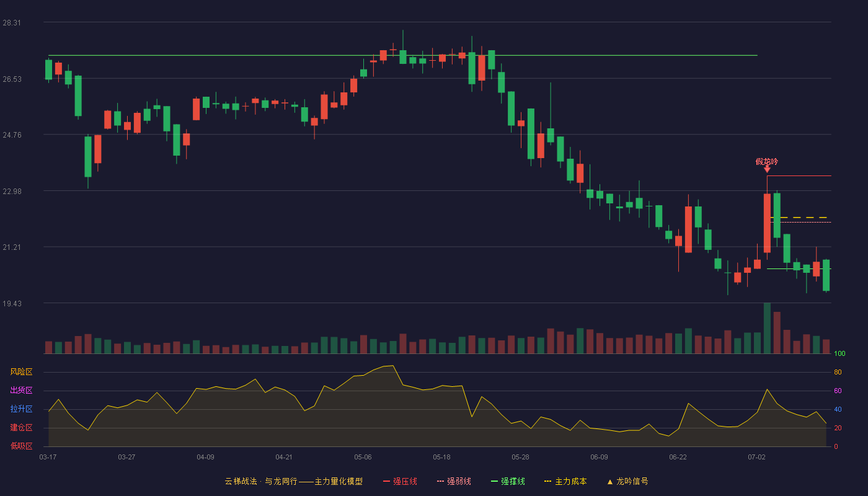Click the 06-22 date label
The height and width of the screenshot is (496, 868).
[678, 457]
